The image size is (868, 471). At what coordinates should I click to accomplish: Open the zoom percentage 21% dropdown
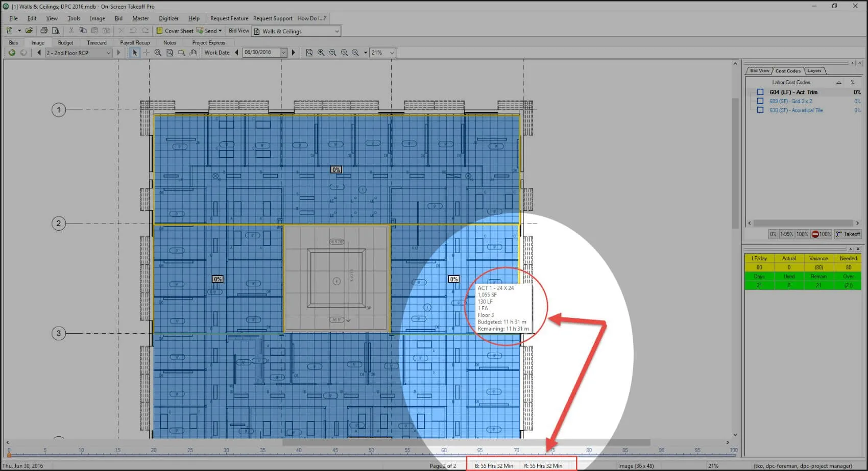point(392,53)
